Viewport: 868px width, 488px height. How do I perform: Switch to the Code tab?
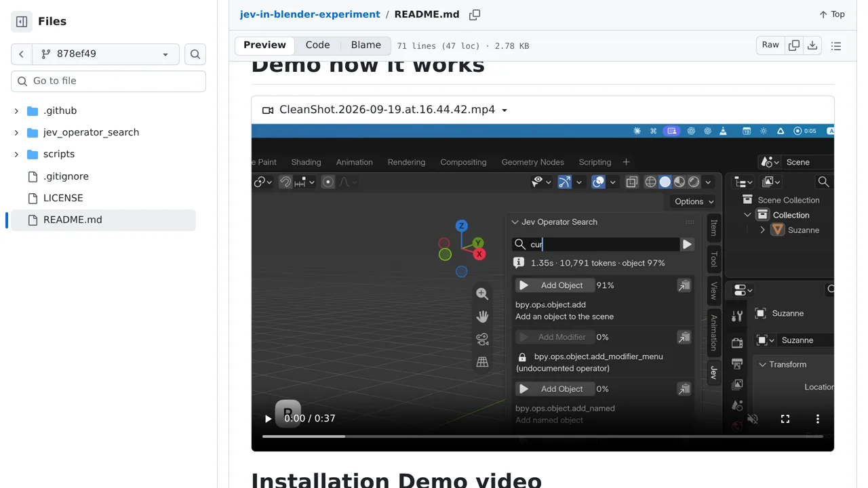[x=317, y=45]
